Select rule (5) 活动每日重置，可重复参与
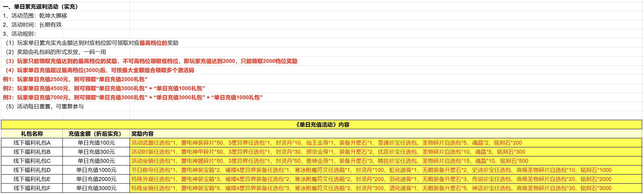Image resolution: width=644 pixels, height=194 pixels. click(x=44, y=107)
